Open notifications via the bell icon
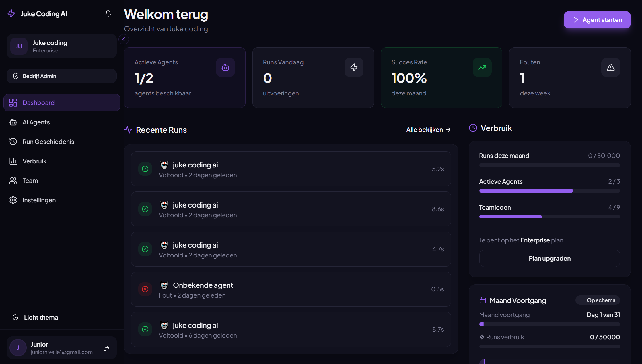The width and height of the screenshot is (642, 364). pyautogui.click(x=108, y=13)
